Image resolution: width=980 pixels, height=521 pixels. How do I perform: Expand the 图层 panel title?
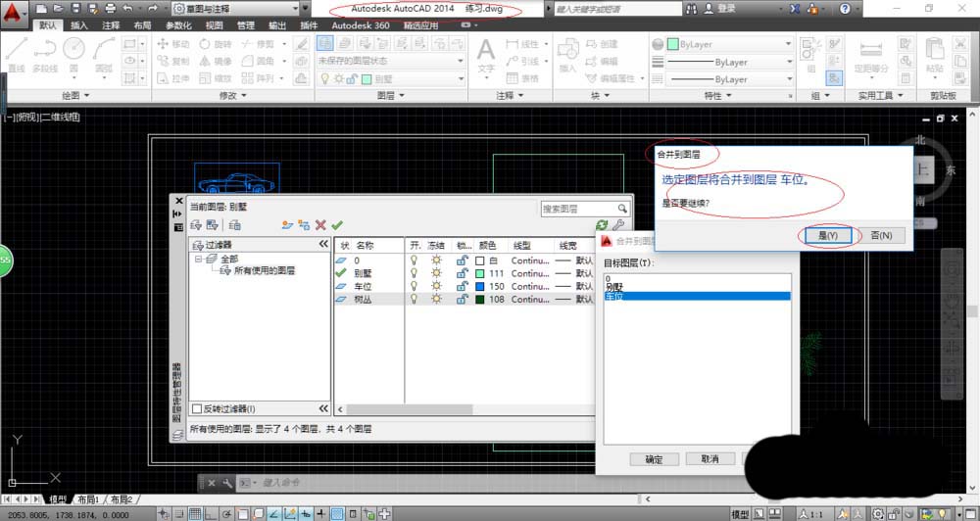[391, 96]
